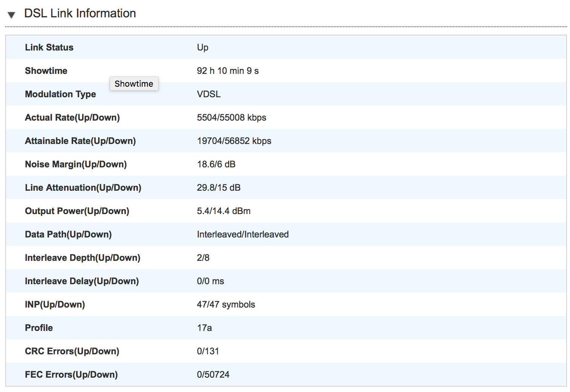
Task: Select the Interleave Depth(Up/Down) label
Action: tap(82, 258)
